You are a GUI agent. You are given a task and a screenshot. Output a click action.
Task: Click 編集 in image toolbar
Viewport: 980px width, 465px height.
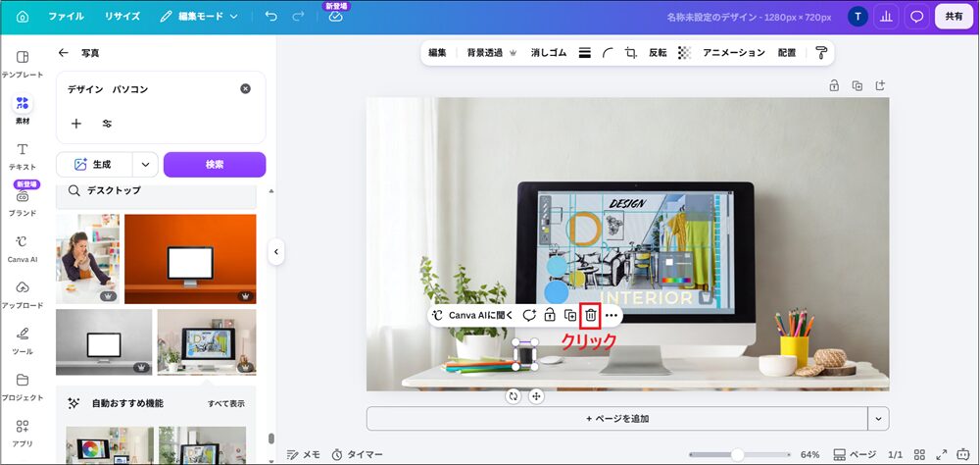[x=437, y=53]
